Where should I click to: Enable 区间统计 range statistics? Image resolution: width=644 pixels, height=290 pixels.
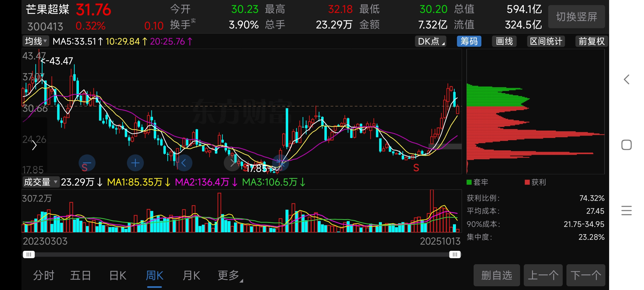pos(546,41)
